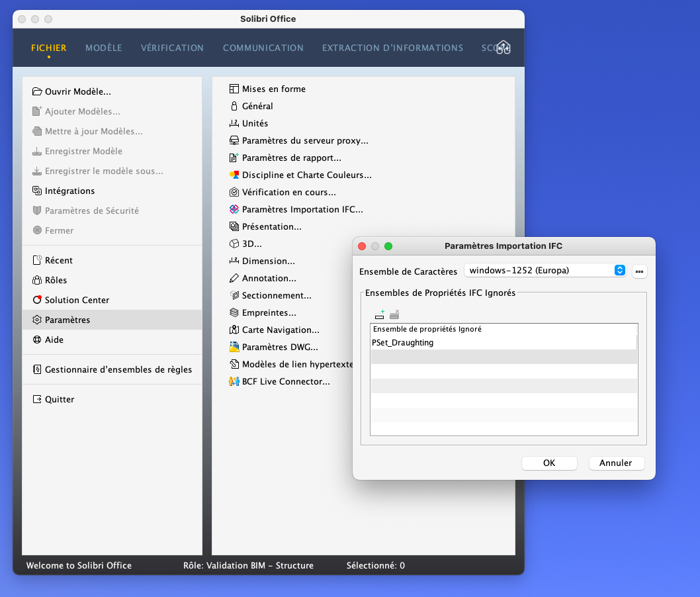
Task: Remove the selected ignored property set
Action: coord(394,315)
